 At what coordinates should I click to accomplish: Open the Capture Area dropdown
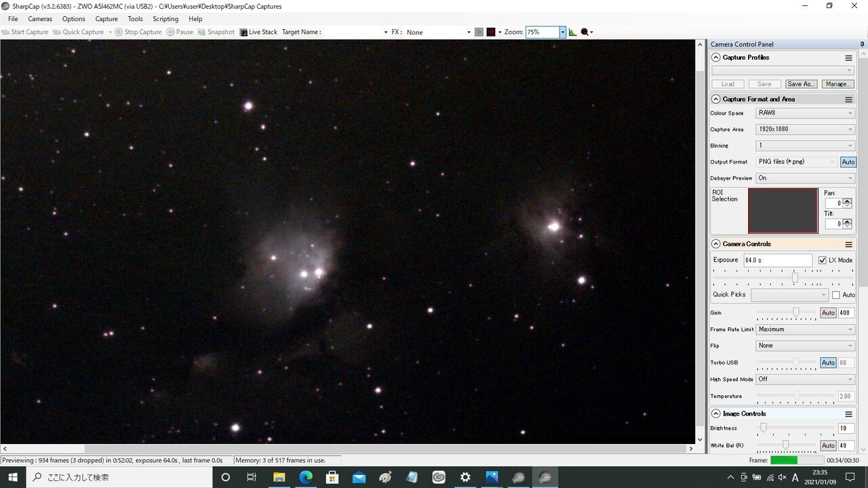(x=806, y=129)
